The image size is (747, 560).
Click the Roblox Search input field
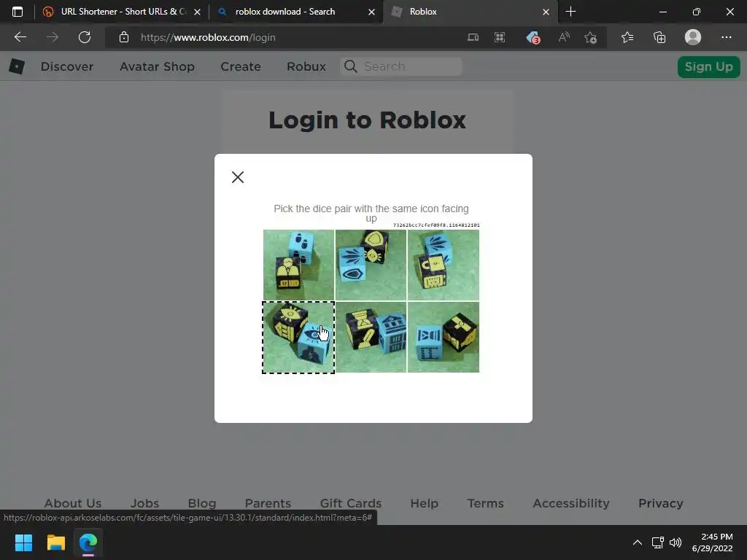click(401, 66)
